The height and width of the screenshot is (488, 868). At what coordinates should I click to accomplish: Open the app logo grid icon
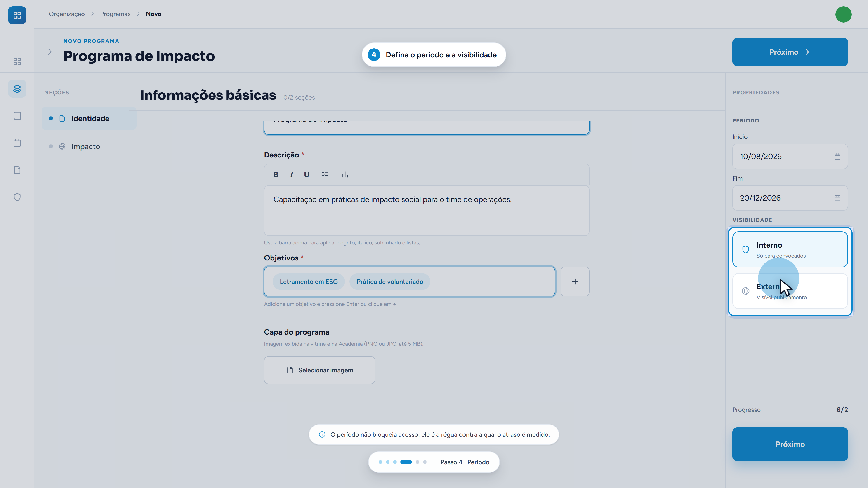[17, 15]
